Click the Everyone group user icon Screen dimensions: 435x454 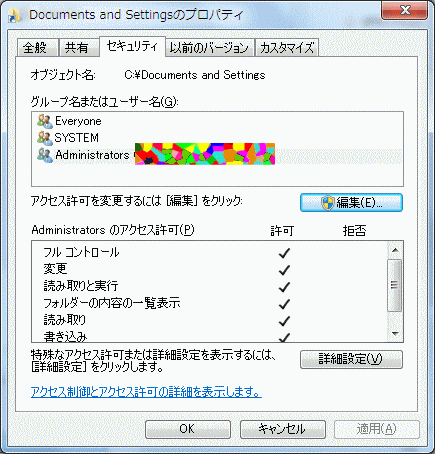tap(45, 121)
